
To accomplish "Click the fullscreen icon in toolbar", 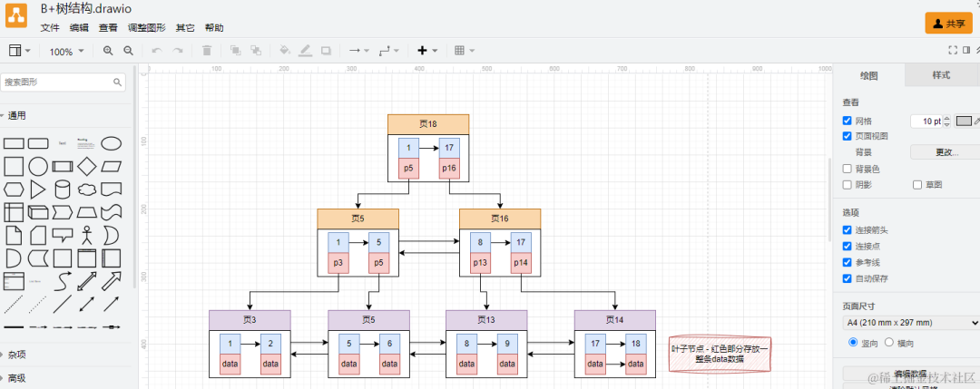I will [953, 51].
